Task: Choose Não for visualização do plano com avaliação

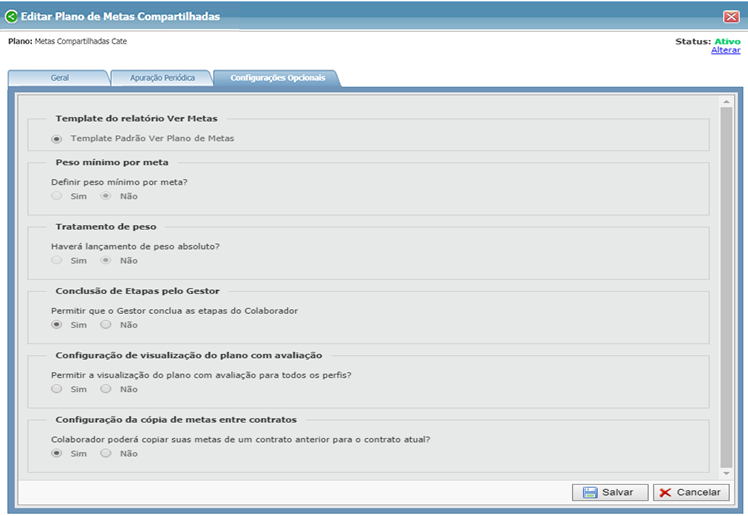Action: [x=106, y=389]
